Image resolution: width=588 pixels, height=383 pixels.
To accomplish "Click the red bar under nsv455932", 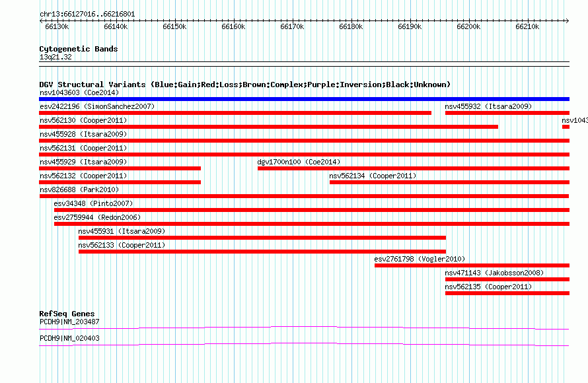I will [x=507, y=113].
